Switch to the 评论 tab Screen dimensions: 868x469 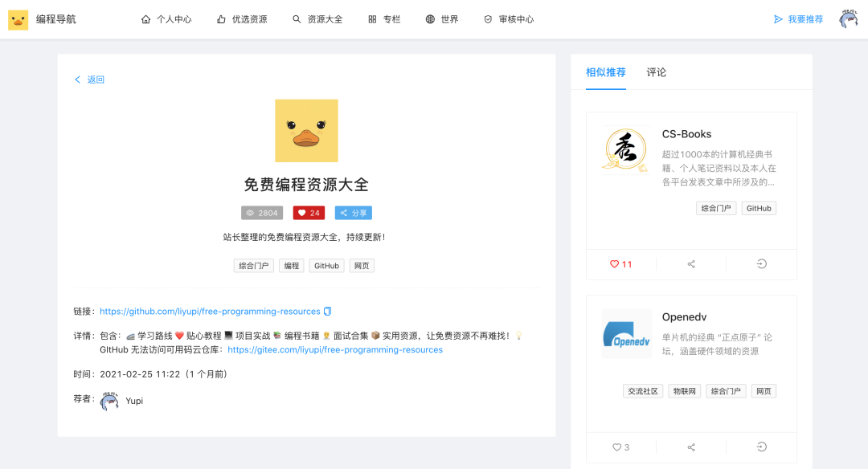pyautogui.click(x=657, y=72)
